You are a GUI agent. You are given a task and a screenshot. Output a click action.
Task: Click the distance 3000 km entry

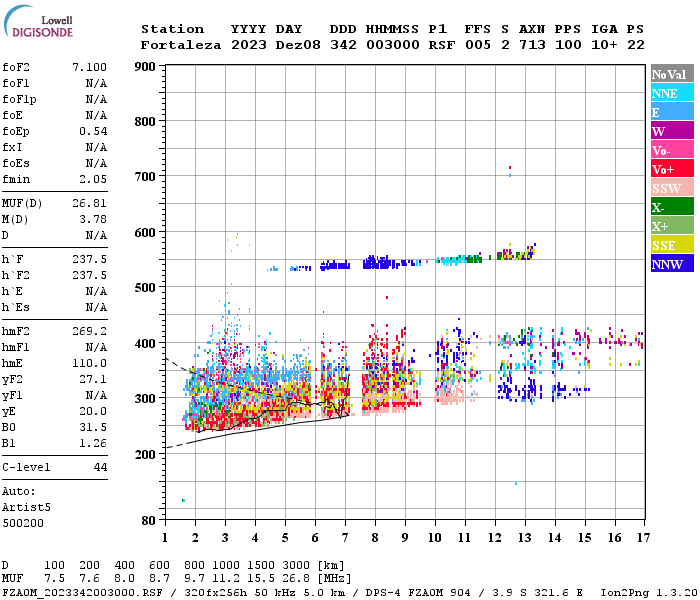296,566
